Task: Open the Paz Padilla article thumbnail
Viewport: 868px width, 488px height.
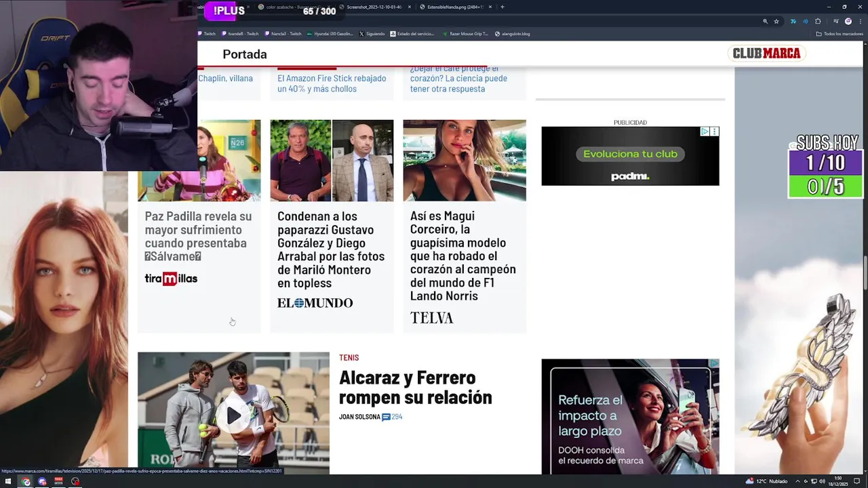Action: point(199,161)
